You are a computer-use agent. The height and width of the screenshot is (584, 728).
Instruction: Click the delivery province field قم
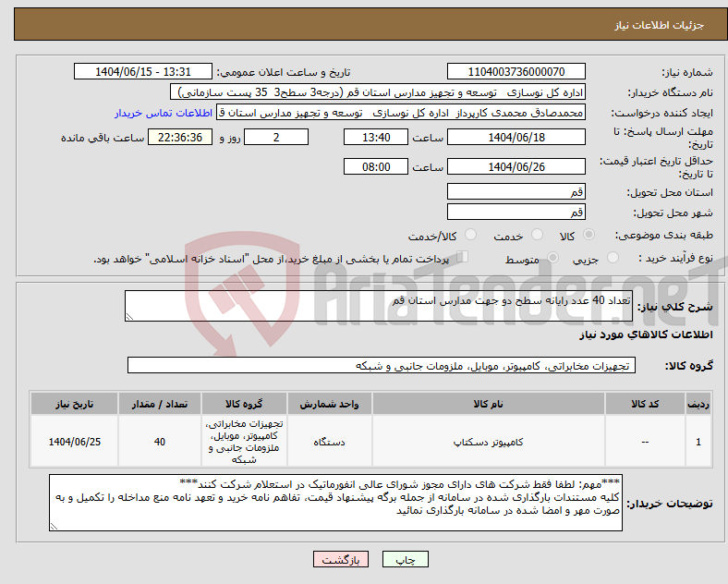coord(516,191)
